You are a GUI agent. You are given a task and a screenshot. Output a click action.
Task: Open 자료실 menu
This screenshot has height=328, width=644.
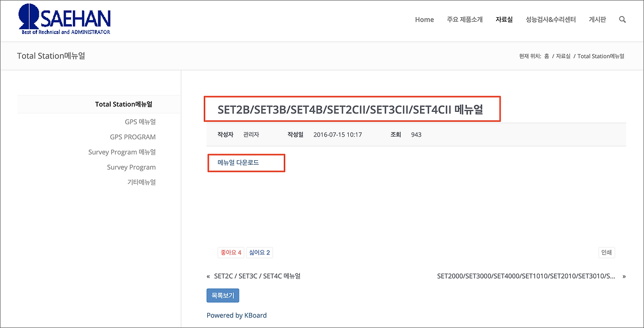(504, 20)
